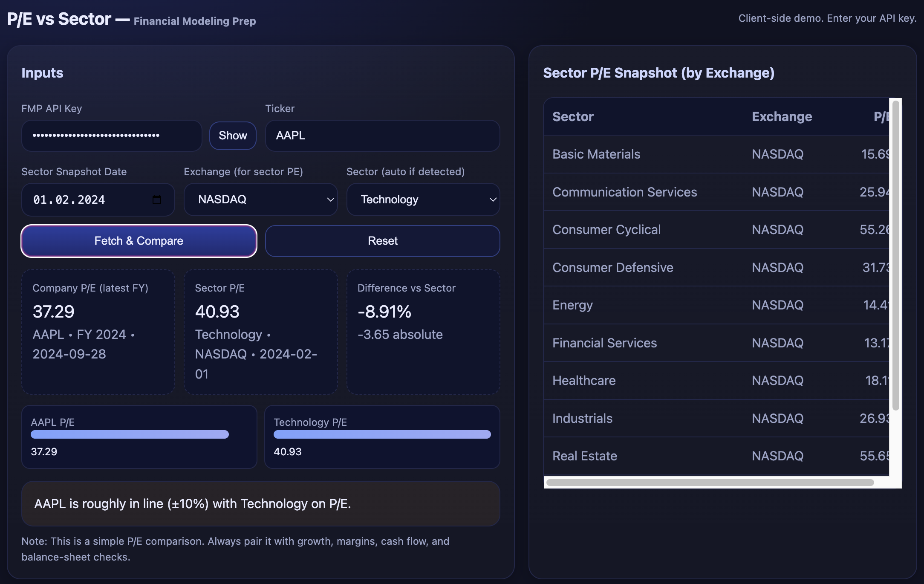Select the Consumer Defensive row
924x584 pixels.
tap(716, 267)
